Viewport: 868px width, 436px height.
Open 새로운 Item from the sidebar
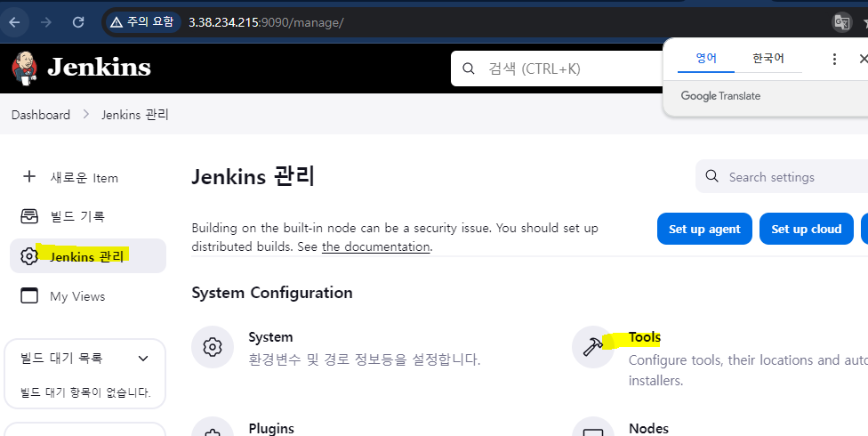tap(85, 177)
